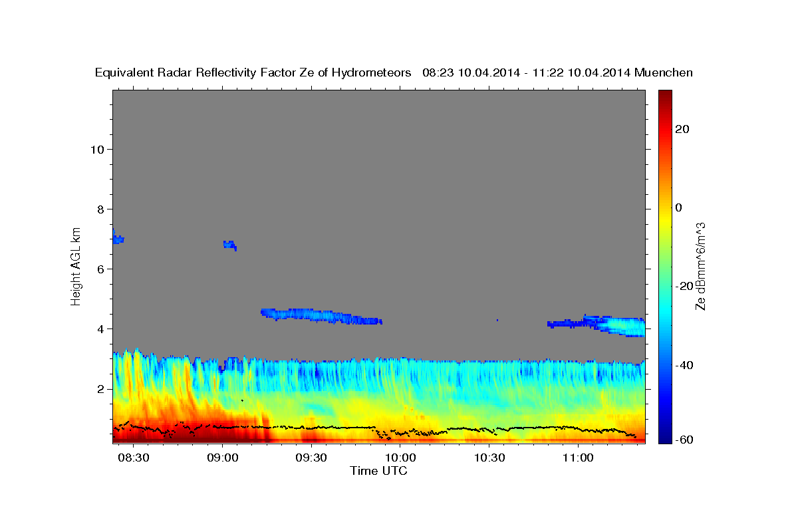Click the '11:00' time tick label

pyautogui.click(x=578, y=458)
